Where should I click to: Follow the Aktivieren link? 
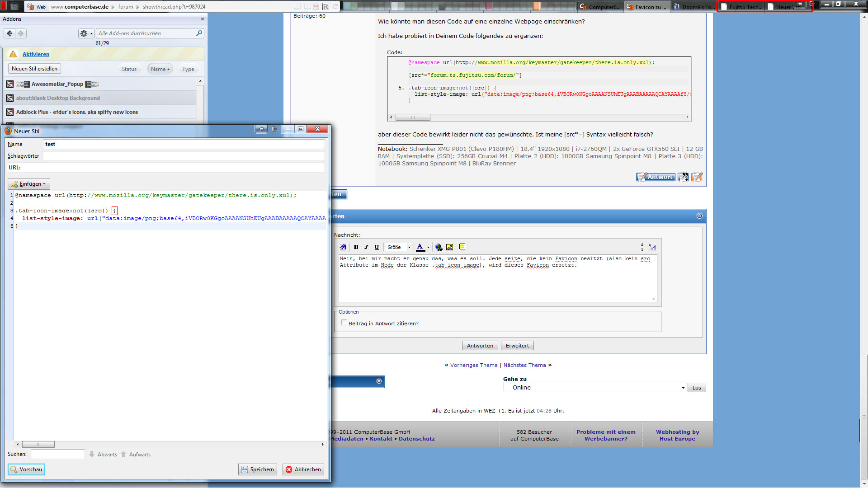coord(36,54)
